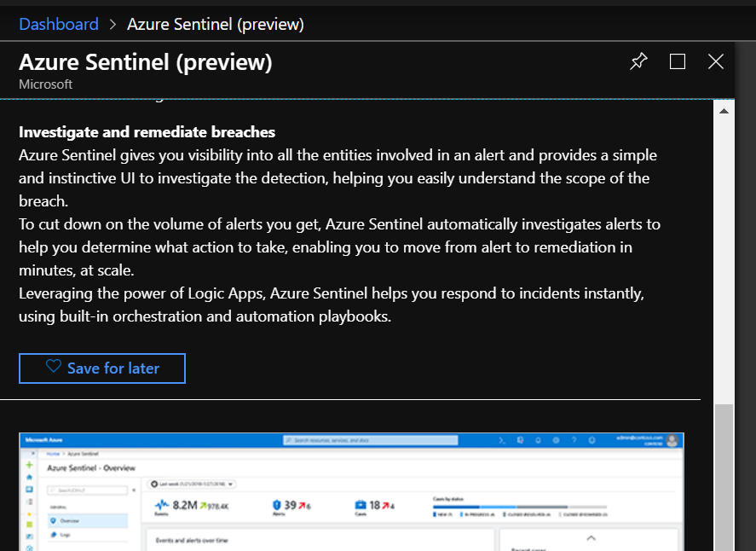
Task: Click the Azure Sentinel (preview) breadcrumb item
Action: click(x=215, y=24)
